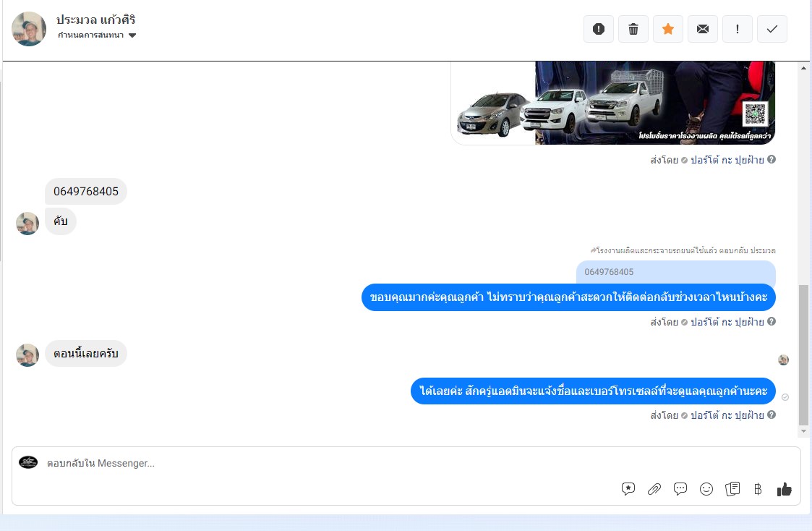Open quick replies speech bubble icon

680,489
